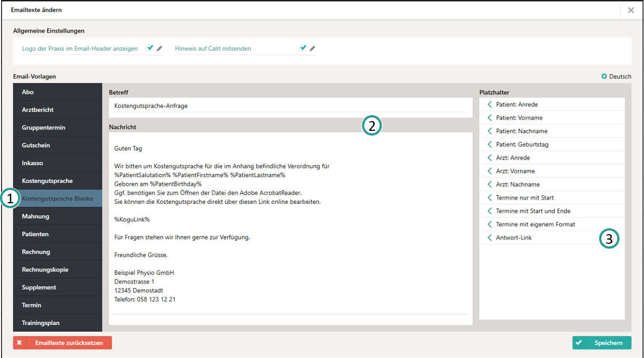Viewport: 644px width, 358px height.
Task: Toggle Hinweis auf Calit mitsenden checkbox
Action: pos(303,48)
